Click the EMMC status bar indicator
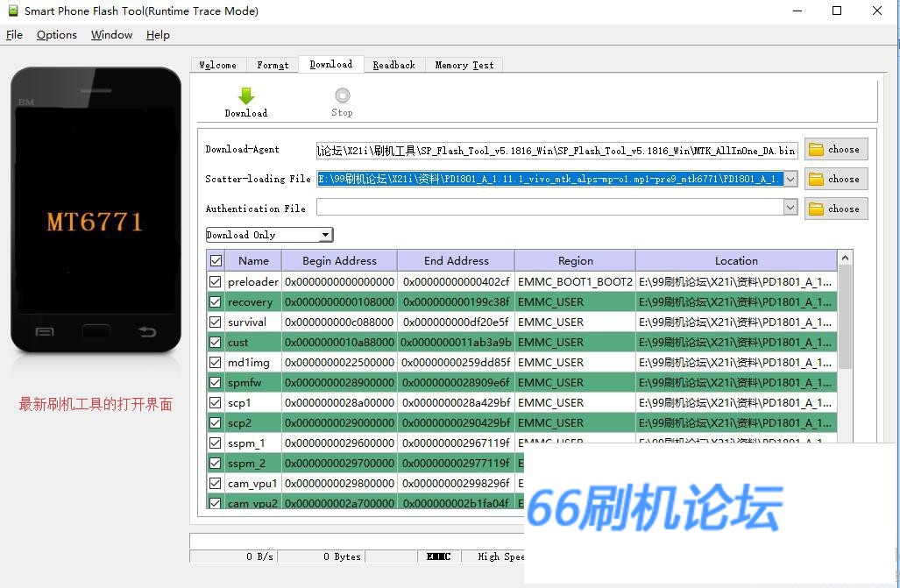 coord(438,556)
